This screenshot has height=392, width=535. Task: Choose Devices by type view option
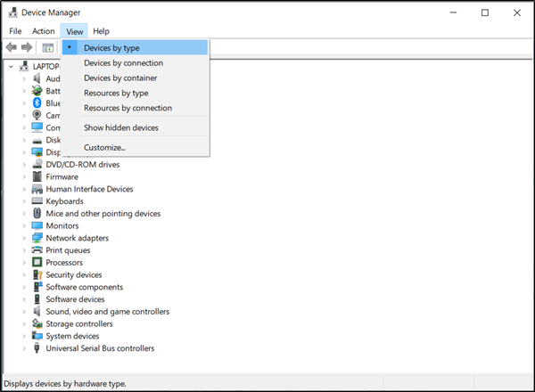[x=136, y=48]
